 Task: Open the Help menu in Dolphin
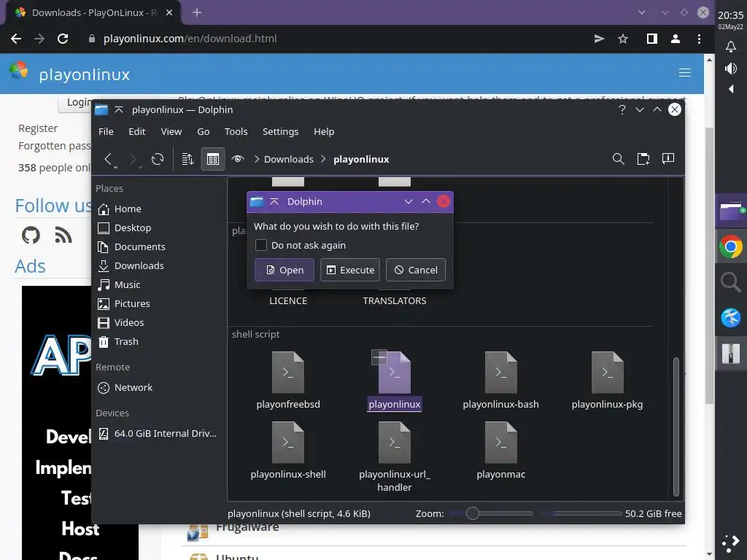coord(324,131)
